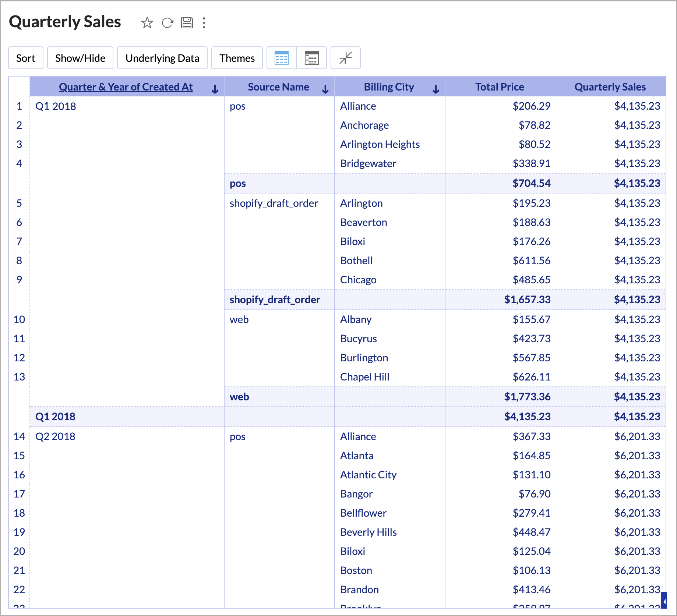
Task: Click the Q1 2018 subtotal row label
Action: click(x=55, y=417)
